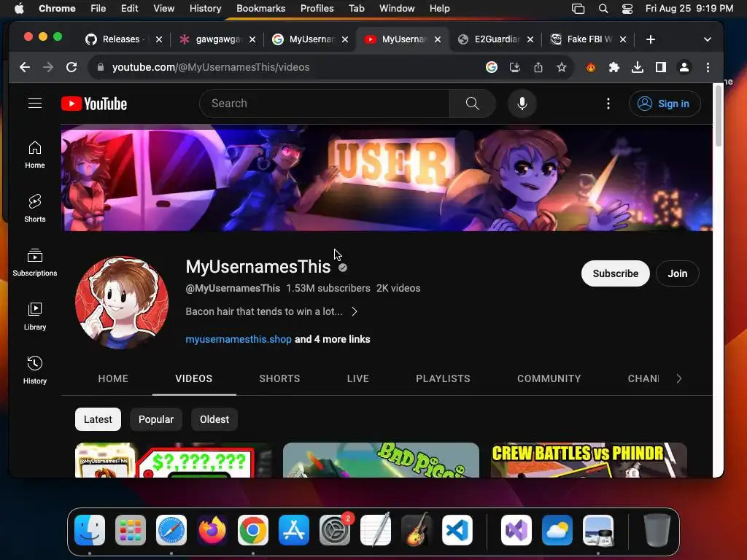Open System Settings from the Dock
Image resolution: width=747 pixels, height=560 pixels.
[335, 530]
